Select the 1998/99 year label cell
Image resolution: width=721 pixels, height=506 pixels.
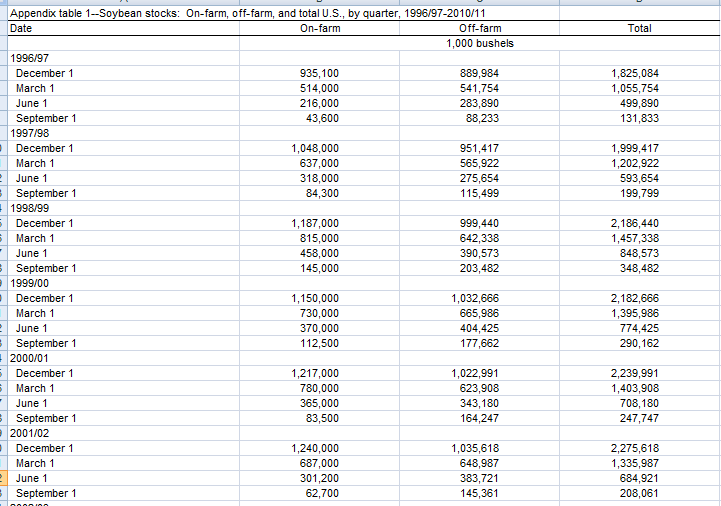[29, 208]
